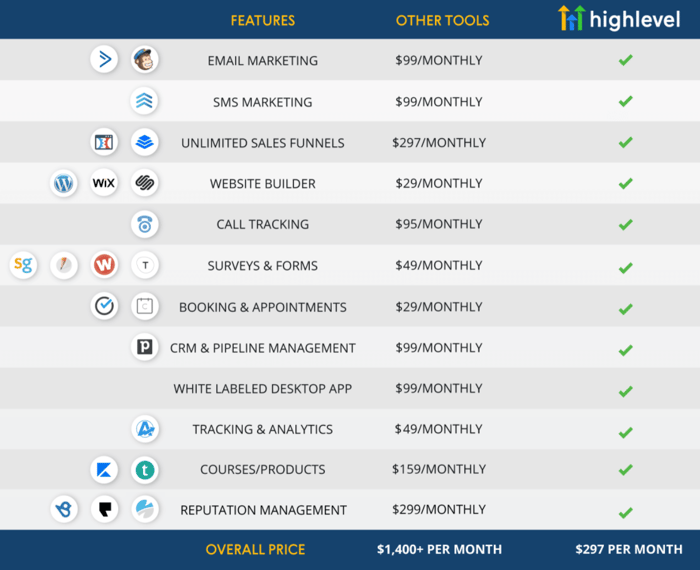The image size is (700, 570).
Task: Click the WHITE LABELED DESKTOP APP label
Action: [x=263, y=389]
